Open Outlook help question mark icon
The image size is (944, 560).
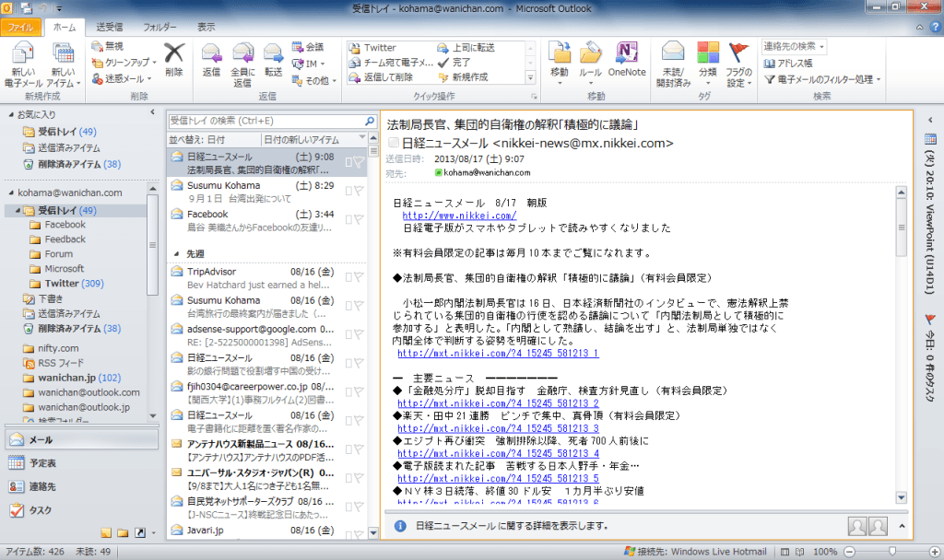point(937,27)
